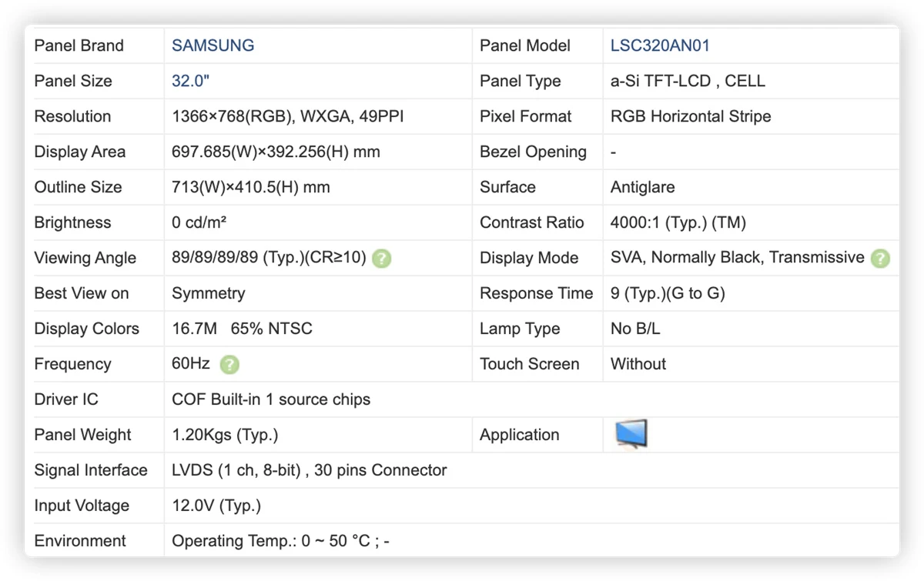
Task: Click the Signal Interface LVDS description
Action: 309,470
